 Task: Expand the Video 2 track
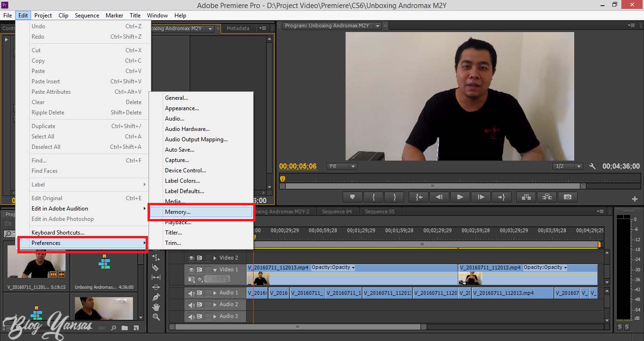click(215, 258)
